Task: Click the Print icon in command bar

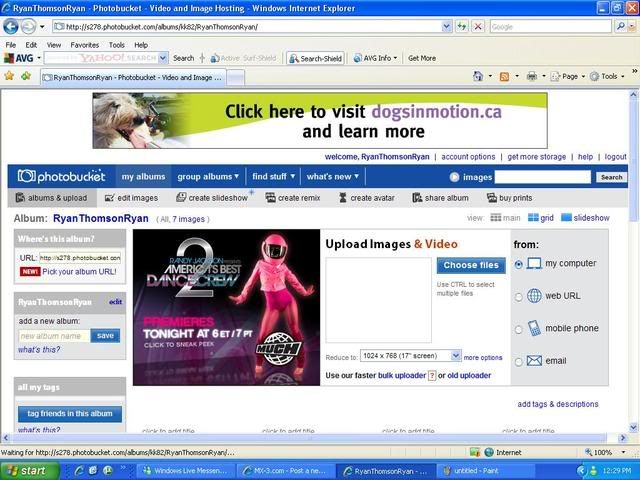Action: point(531,76)
